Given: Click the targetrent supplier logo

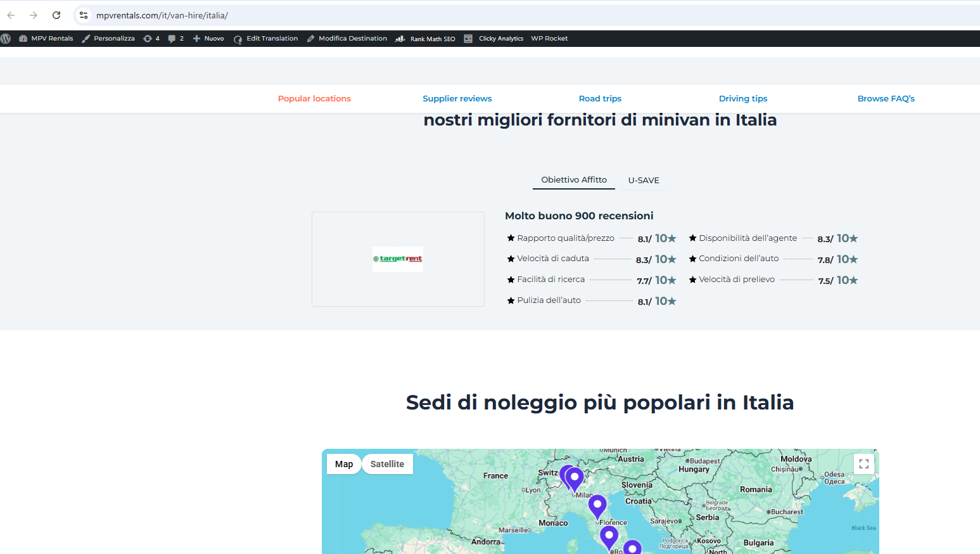Looking at the screenshot, I should coord(398,259).
